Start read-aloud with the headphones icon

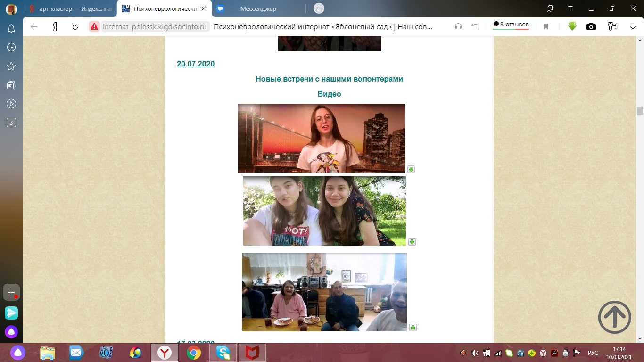tap(458, 27)
